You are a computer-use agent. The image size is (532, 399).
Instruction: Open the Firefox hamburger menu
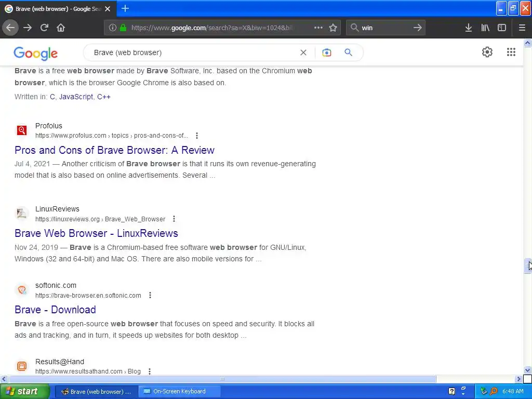point(522,28)
